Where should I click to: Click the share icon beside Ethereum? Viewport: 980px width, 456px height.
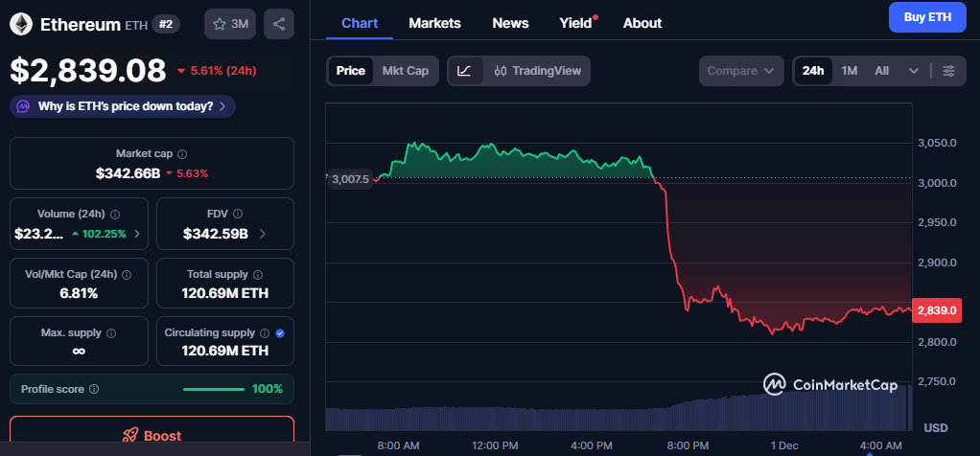(x=279, y=23)
